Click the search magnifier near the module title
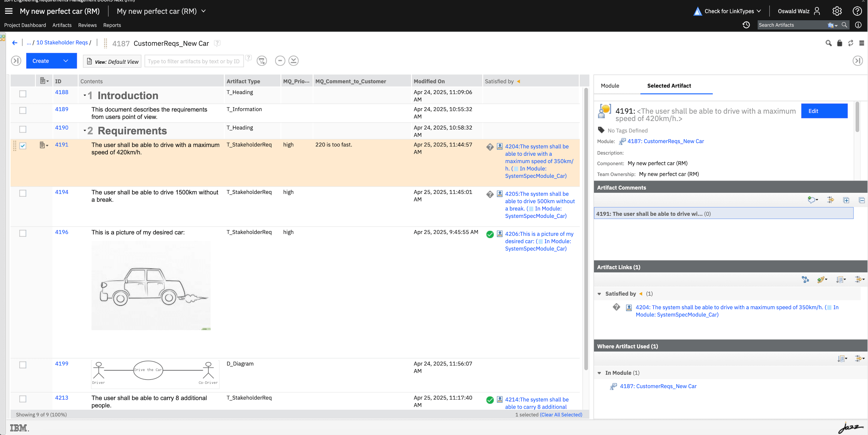 point(829,43)
